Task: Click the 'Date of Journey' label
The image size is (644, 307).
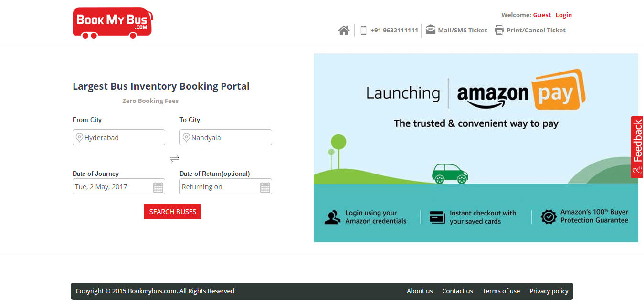Action: (95, 174)
